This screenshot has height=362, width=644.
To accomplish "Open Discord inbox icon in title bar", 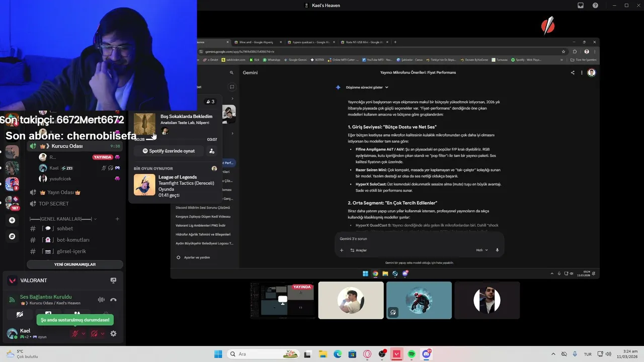I will coord(580,6).
